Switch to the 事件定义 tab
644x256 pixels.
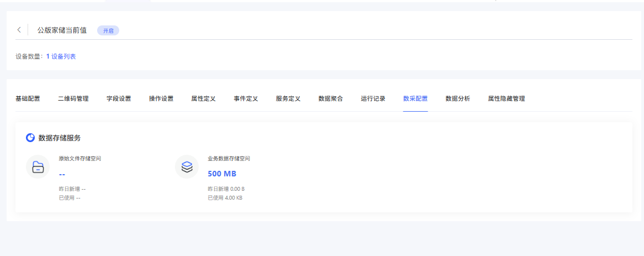pos(246,99)
